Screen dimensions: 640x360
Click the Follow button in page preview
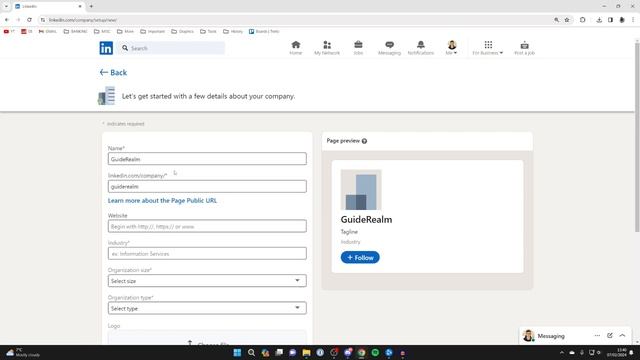click(x=360, y=258)
